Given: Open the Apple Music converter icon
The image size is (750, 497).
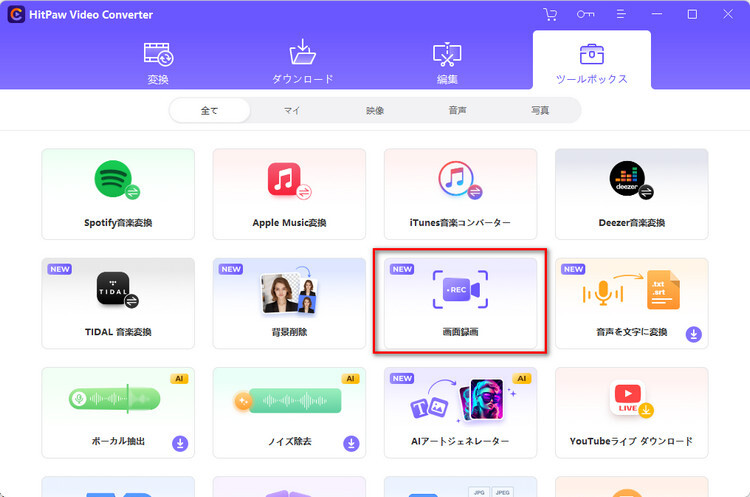Looking at the screenshot, I should pyautogui.click(x=289, y=180).
